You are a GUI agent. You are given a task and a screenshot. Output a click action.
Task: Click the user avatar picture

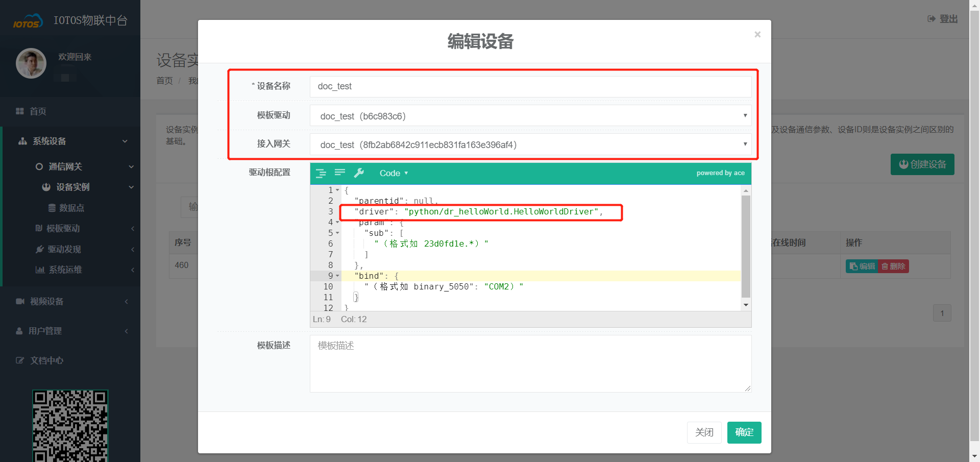click(31, 63)
